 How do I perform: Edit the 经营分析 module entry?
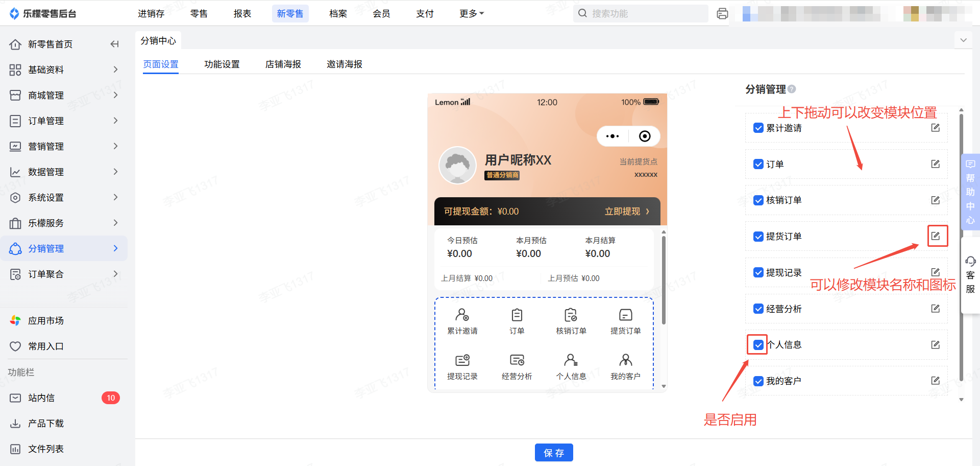click(935, 309)
